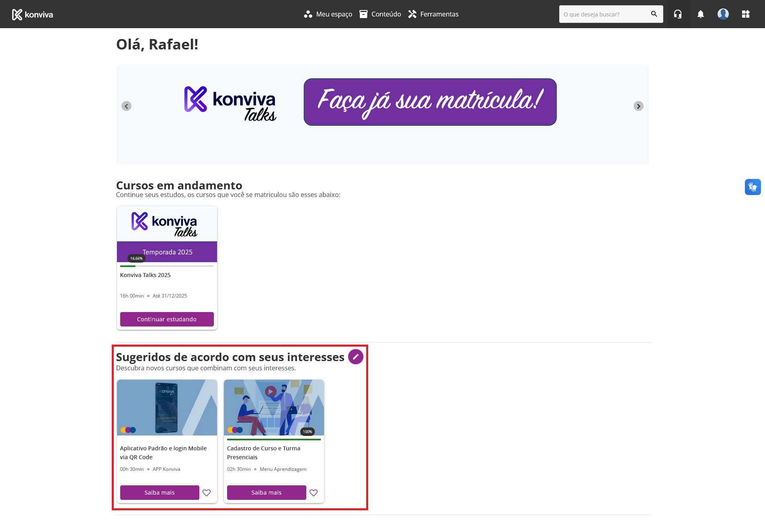Open the Conteúdo menu
The height and width of the screenshot is (532, 765).
point(380,14)
